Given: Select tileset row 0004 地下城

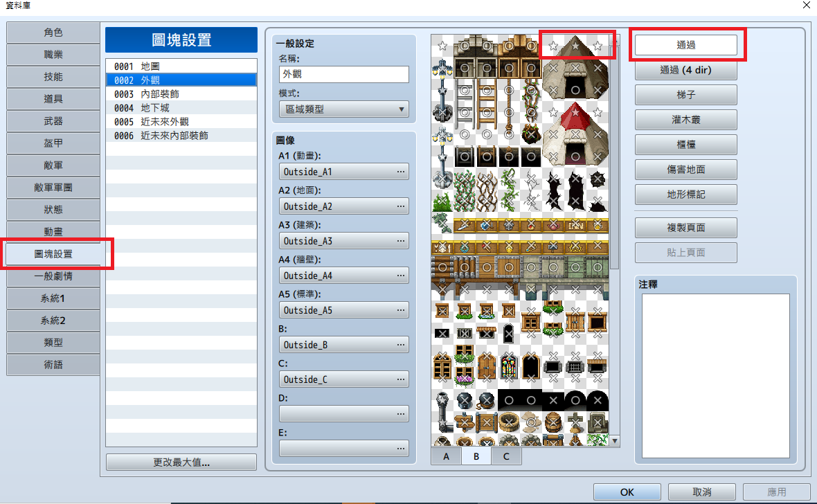Looking at the screenshot, I should (181, 108).
